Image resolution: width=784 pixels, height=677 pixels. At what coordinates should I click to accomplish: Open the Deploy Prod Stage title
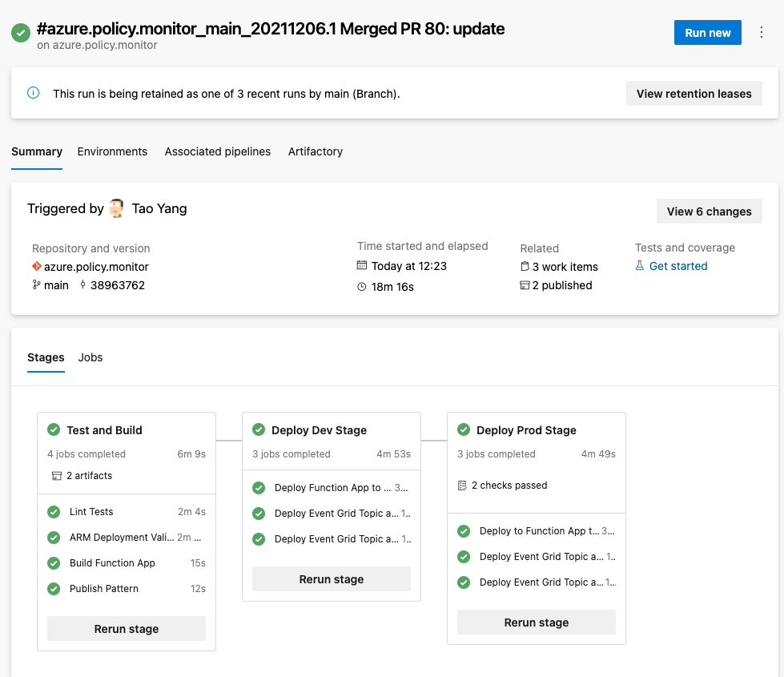pyautogui.click(x=526, y=430)
